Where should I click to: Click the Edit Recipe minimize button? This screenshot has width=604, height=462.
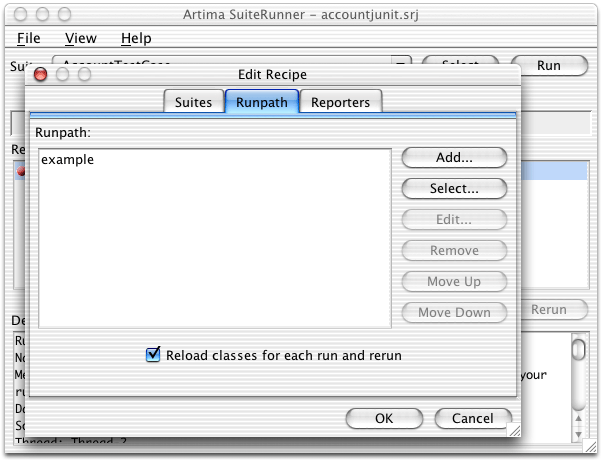coord(62,74)
